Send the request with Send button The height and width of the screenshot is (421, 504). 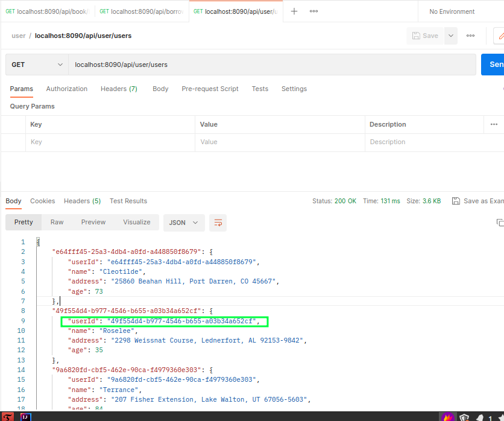(493, 65)
